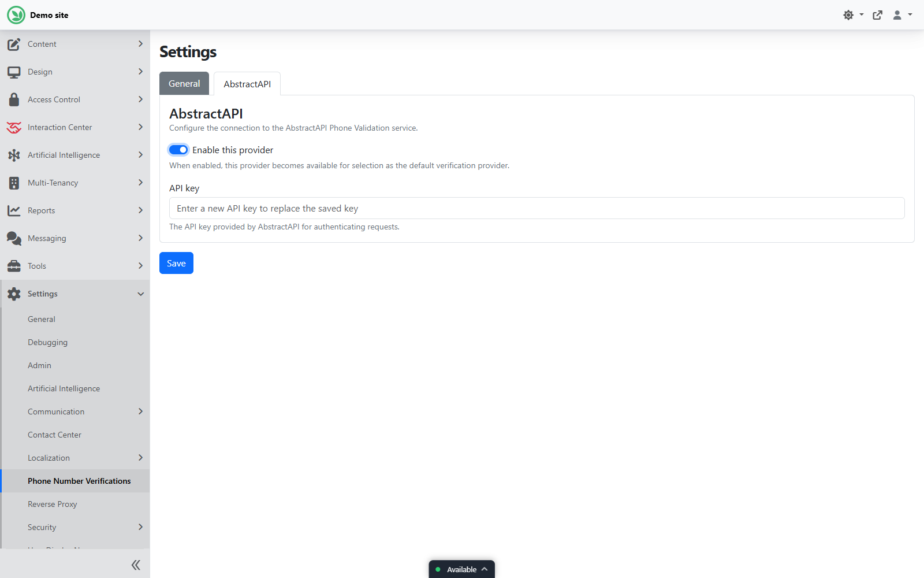Viewport: 924px width, 578px height.
Task: Click the Tools toolbox icon
Action: point(14,266)
